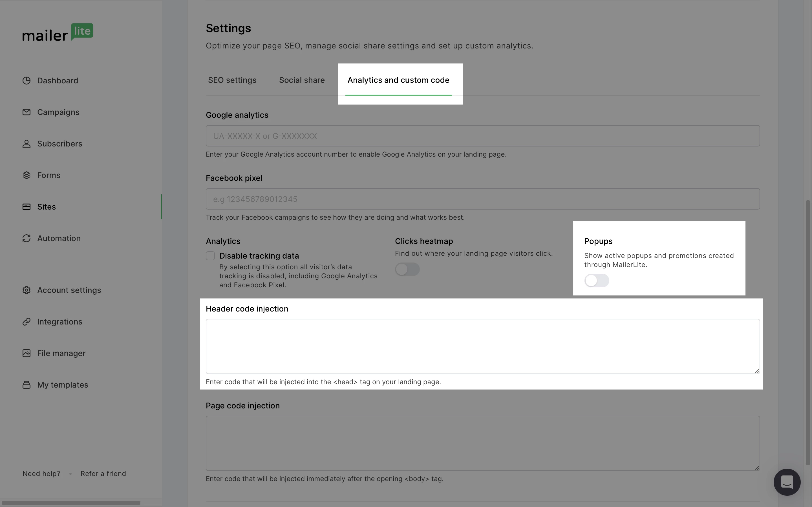Screen dimensions: 812x507
Task: Click the mailerlite logo
Action: pyautogui.click(x=58, y=32)
